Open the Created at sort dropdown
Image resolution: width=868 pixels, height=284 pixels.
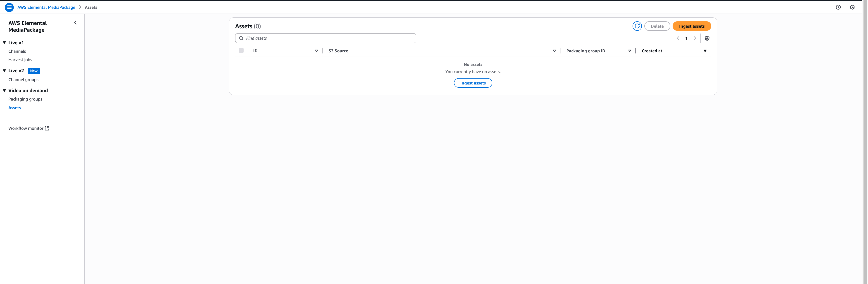705,51
